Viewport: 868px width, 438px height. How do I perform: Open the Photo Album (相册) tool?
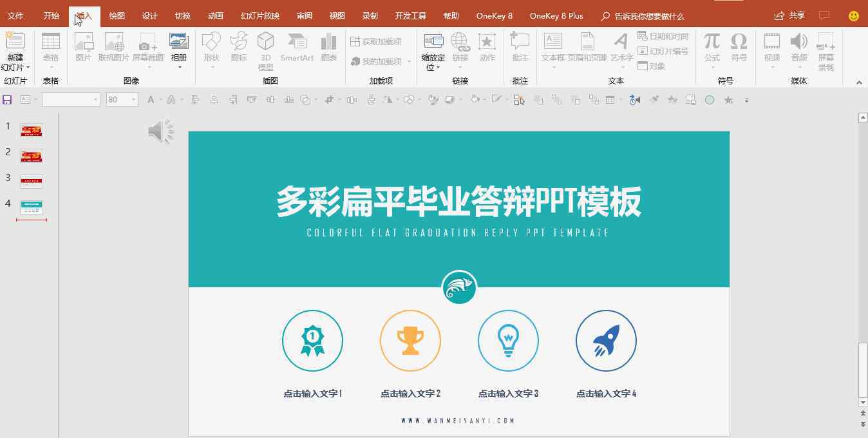click(178, 43)
